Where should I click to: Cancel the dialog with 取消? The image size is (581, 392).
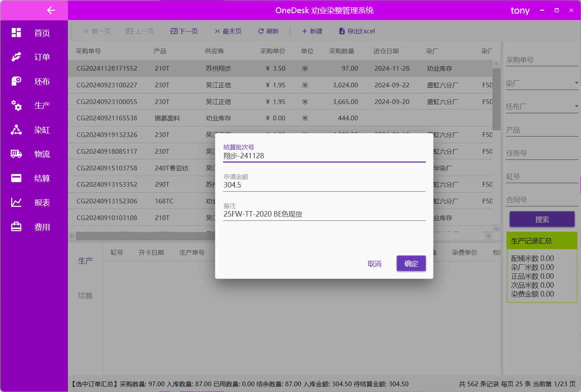374,264
